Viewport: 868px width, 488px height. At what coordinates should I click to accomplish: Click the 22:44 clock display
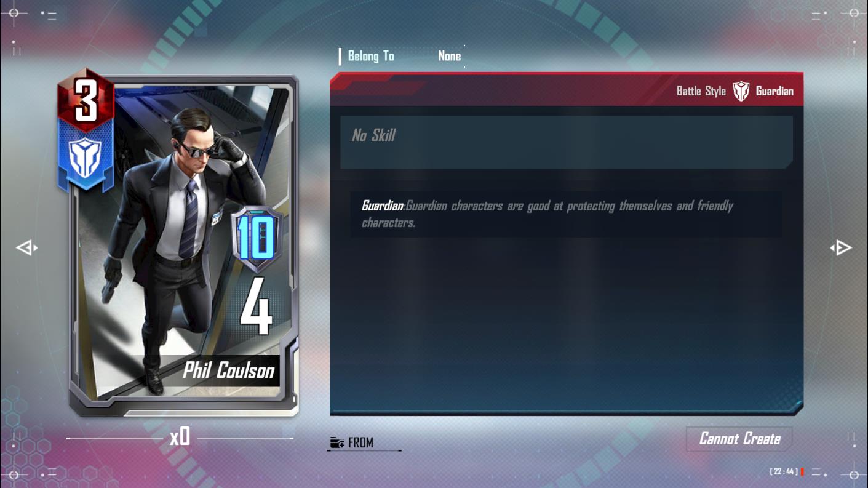pos(784,471)
